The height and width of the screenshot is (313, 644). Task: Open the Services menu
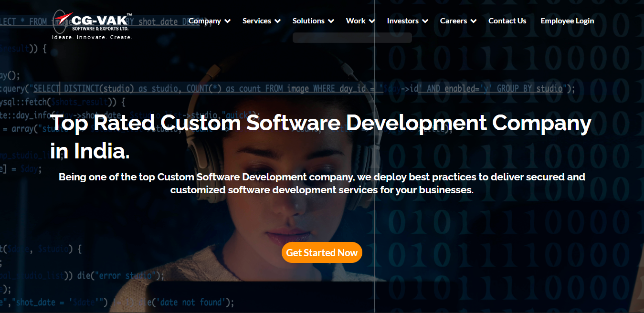[x=256, y=21]
